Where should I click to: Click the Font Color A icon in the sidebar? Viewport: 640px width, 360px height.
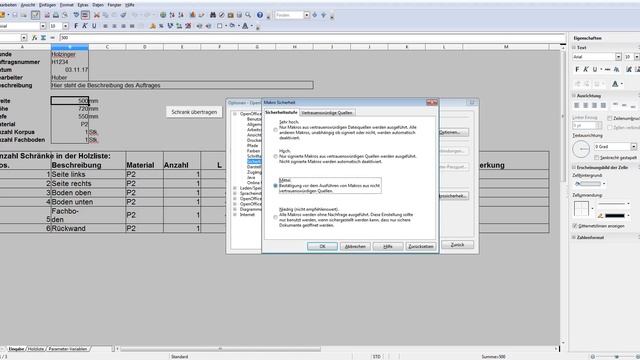click(x=615, y=84)
